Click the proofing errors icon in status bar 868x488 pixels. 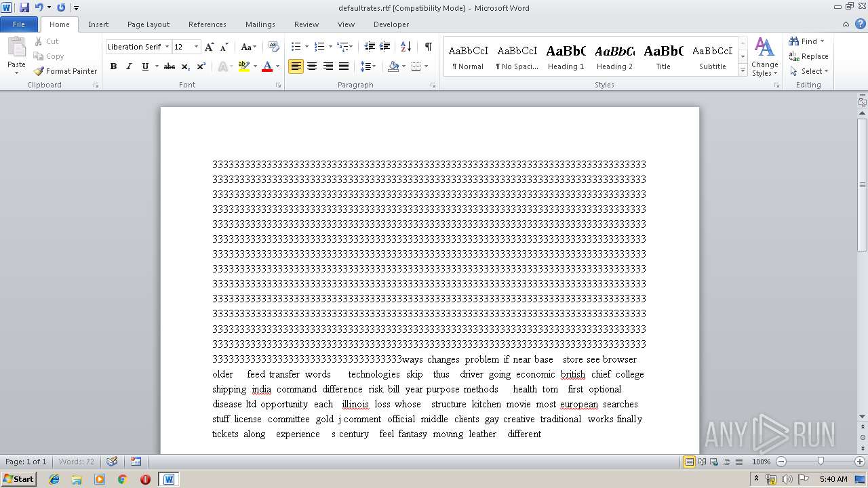(x=112, y=462)
